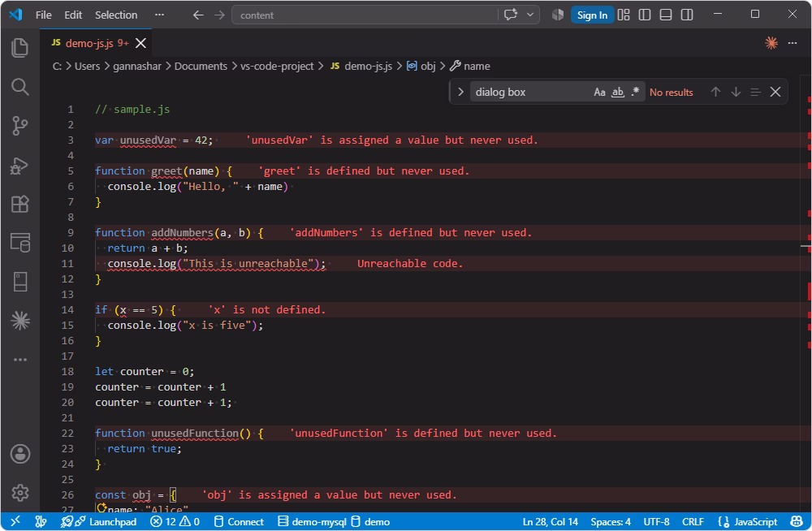The image size is (812, 531).
Task: Click demo database in status bar
Action: coord(371,521)
